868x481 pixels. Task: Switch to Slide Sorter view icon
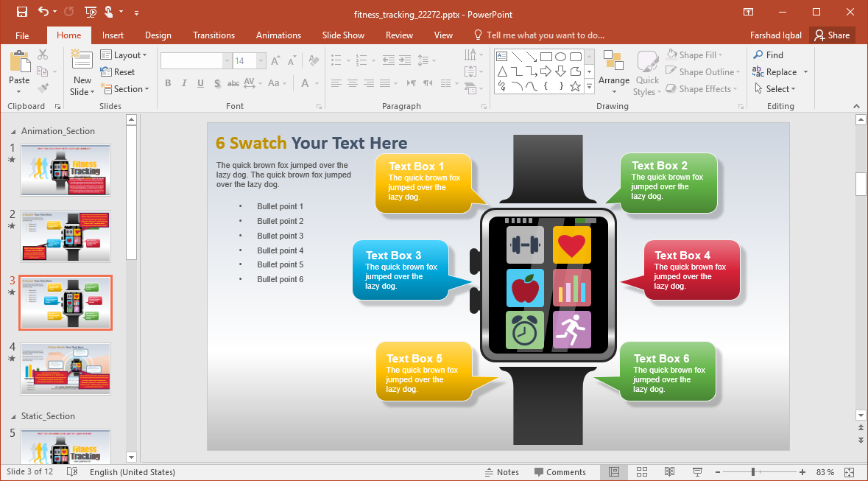tap(641, 472)
